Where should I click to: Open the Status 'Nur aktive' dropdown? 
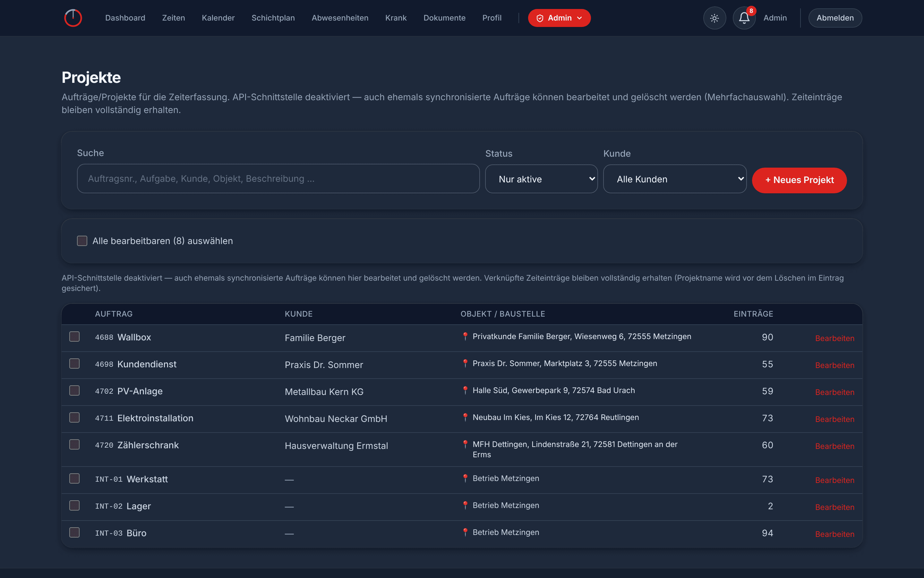coord(541,179)
